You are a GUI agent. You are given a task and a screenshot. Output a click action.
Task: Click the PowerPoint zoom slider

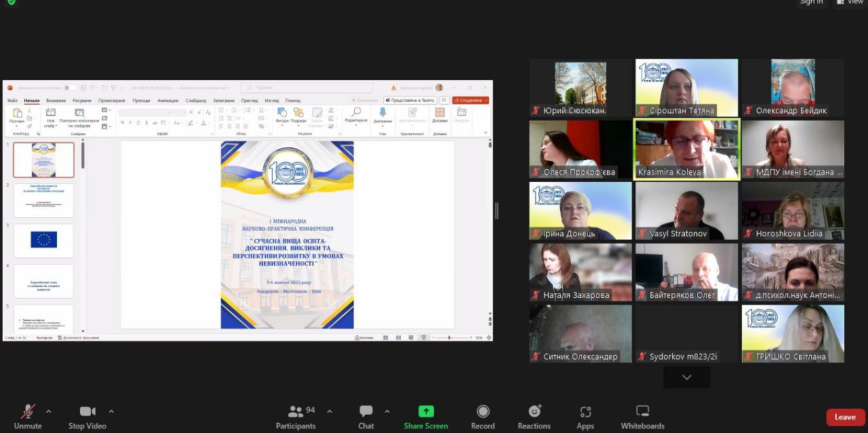pyautogui.click(x=450, y=337)
